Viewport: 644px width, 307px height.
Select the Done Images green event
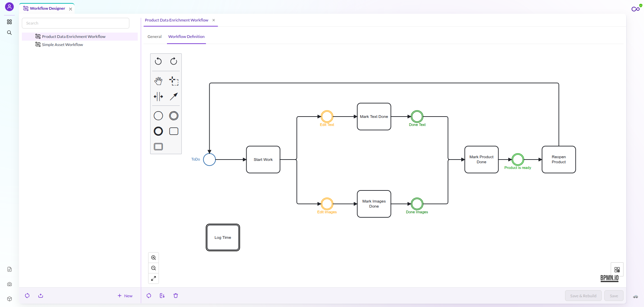pyautogui.click(x=417, y=204)
